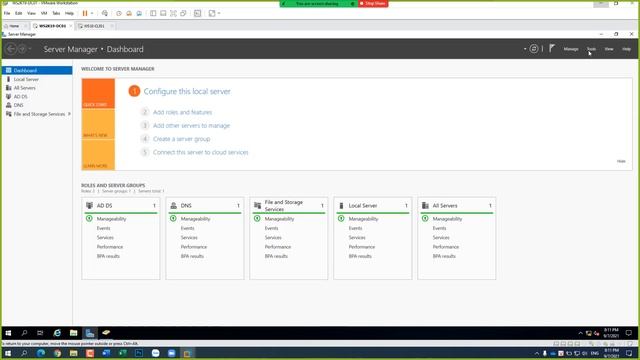Click Connect this server to cloud services
The height and width of the screenshot is (360, 640).
(x=200, y=152)
